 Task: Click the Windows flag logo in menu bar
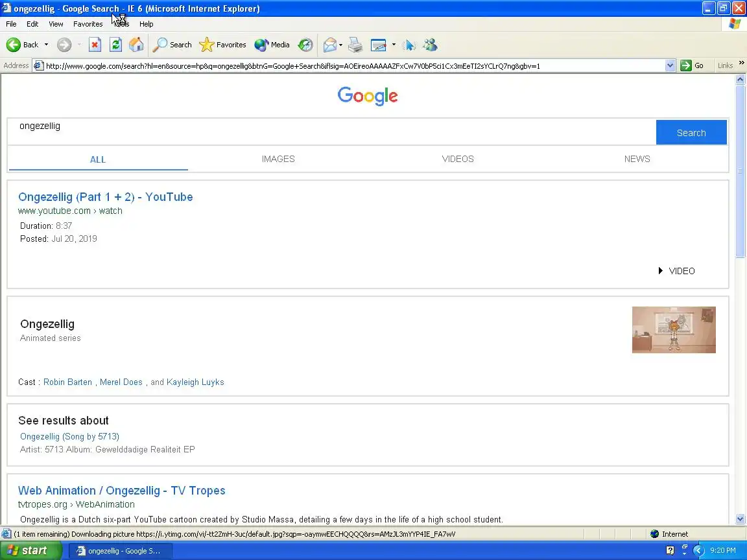click(x=735, y=24)
